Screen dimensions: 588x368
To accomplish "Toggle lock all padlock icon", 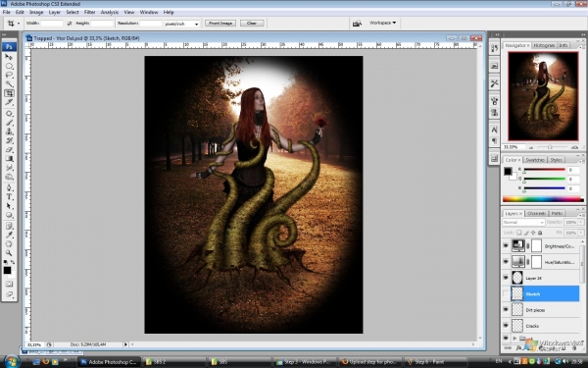I will [540, 233].
